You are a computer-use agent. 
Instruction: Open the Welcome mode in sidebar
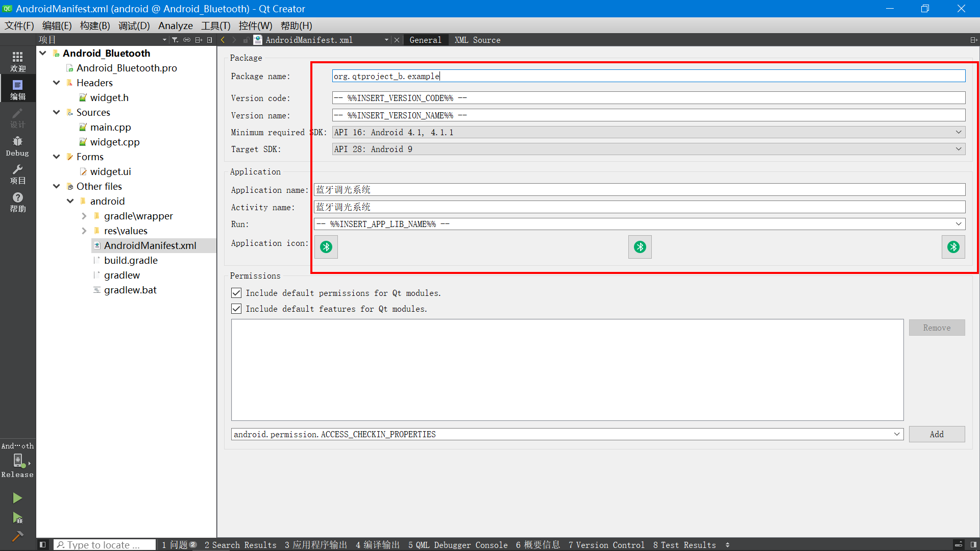point(17,61)
